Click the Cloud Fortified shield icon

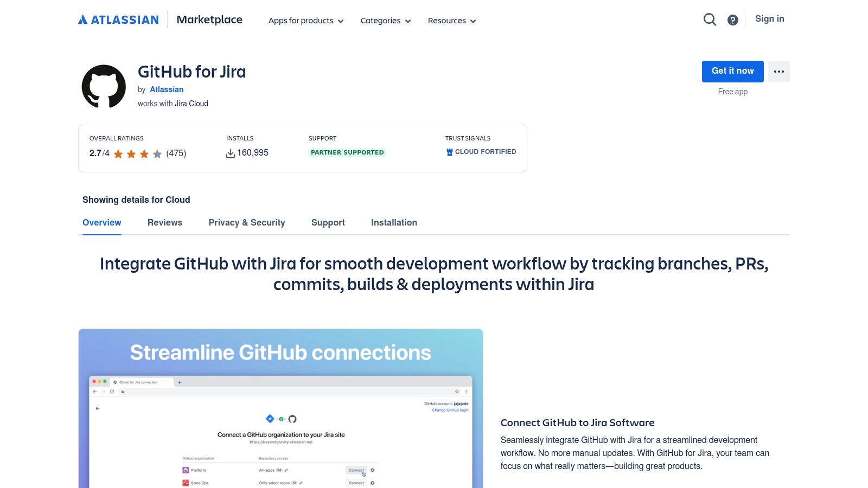coord(449,152)
